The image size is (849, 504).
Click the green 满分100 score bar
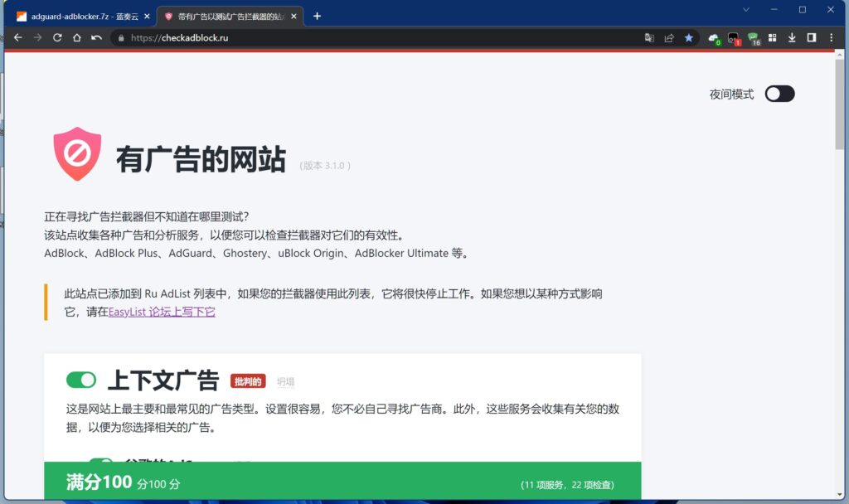(x=342, y=481)
